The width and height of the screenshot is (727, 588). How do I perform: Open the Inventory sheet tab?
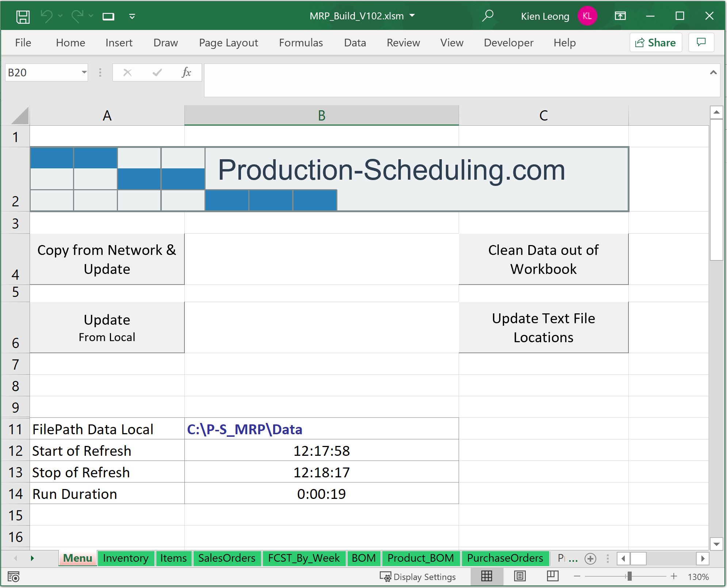click(126, 558)
